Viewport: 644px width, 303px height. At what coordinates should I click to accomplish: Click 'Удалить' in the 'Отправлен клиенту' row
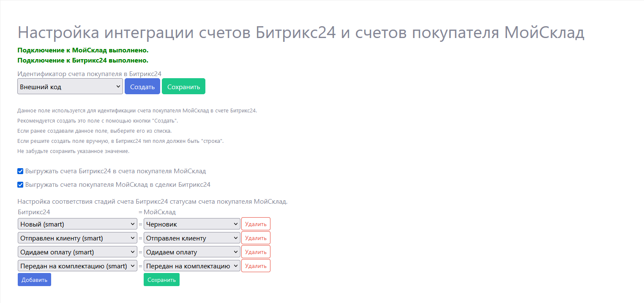point(256,238)
